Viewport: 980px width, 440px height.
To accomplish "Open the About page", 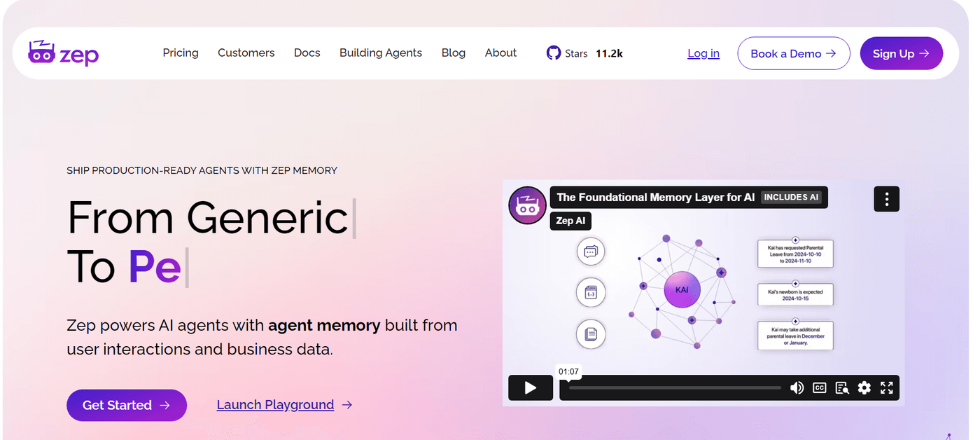I will (500, 53).
